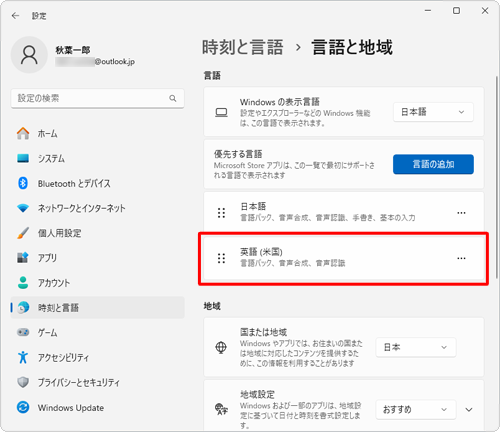The width and height of the screenshot is (500, 432).
Task: Open ゲーム settings page
Action: [98, 332]
